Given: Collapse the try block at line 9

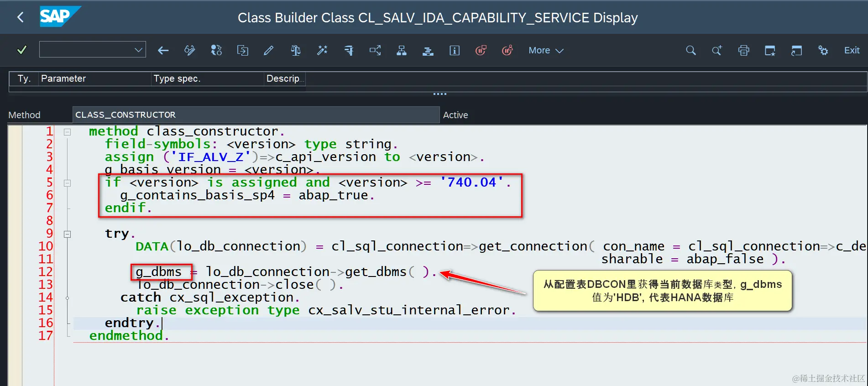Looking at the screenshot, I should pos(67,234).
